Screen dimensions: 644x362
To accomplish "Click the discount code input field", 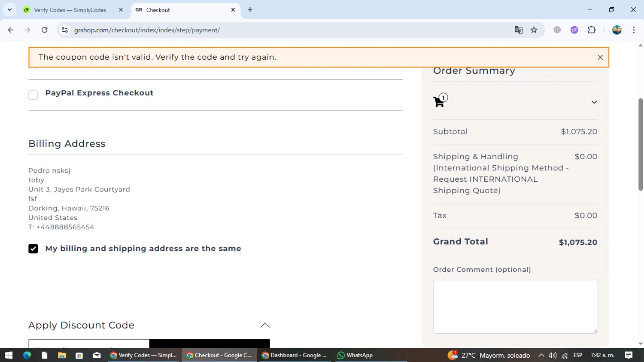I will tap(89, 344).
